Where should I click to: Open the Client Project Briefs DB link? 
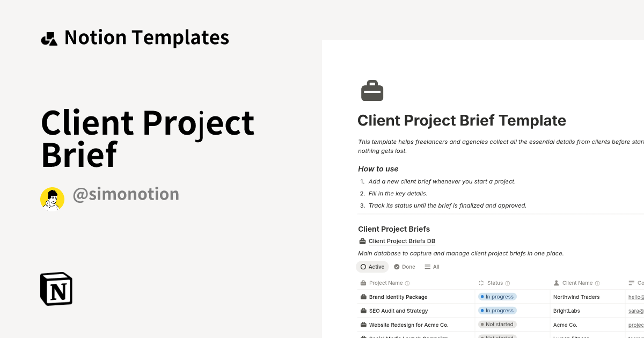(402, 241)
